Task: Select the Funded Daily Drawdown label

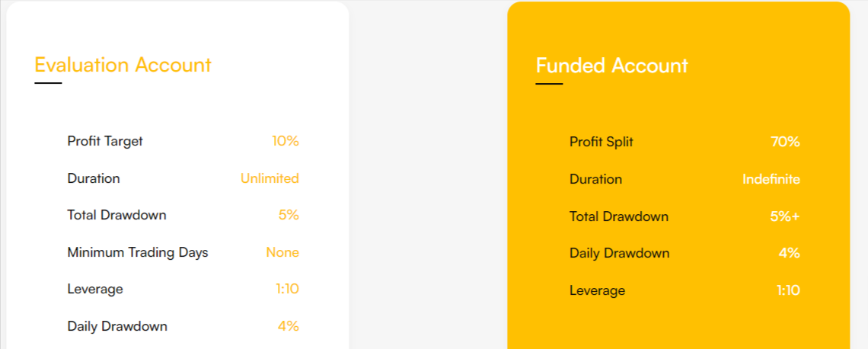Action: tap(620, 253)
